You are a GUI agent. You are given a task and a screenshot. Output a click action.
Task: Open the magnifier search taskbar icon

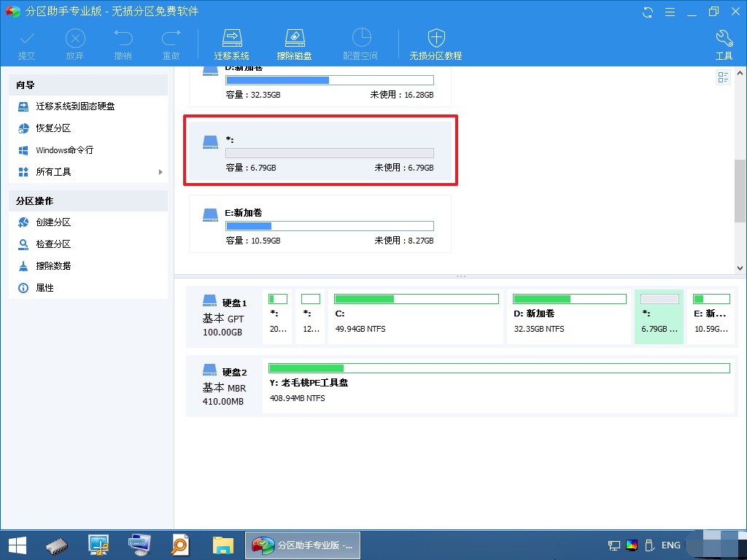(181, 545)
